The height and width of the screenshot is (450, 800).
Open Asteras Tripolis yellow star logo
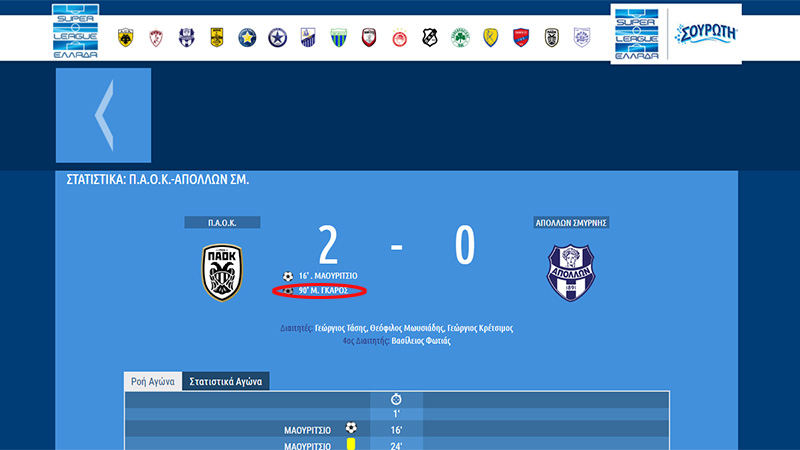pos(247,38)
